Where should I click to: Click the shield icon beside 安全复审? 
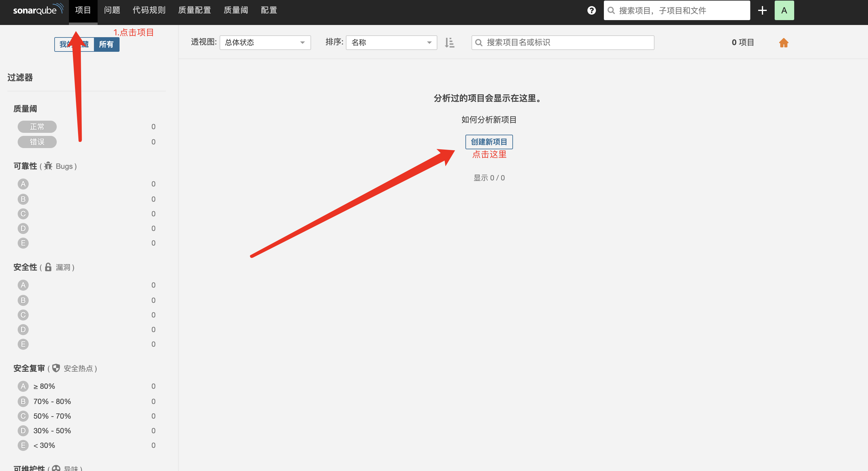point(56,368)
